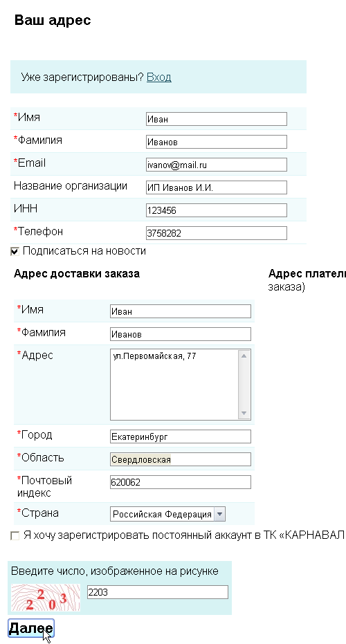The image size is (346, 644).
Task: Toggle the Подписаться на новости checkbox
Action: pyautogui.click(x=15, y=251)
